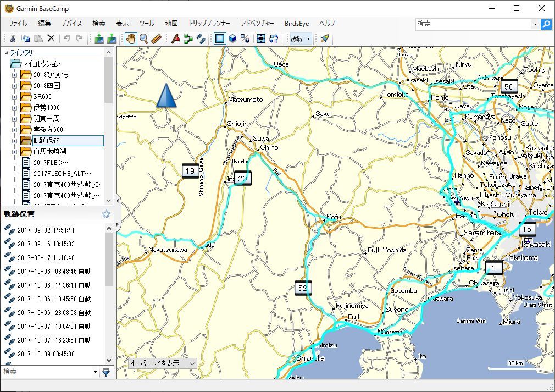Open the 表示 menu
555x392 pixels.
[x=123, y=24]
